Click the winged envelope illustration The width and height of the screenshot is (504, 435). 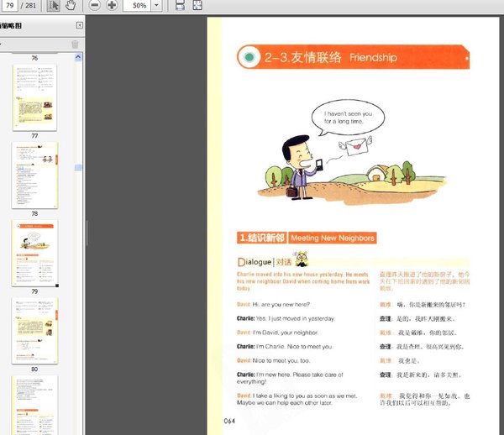(355, 145)
